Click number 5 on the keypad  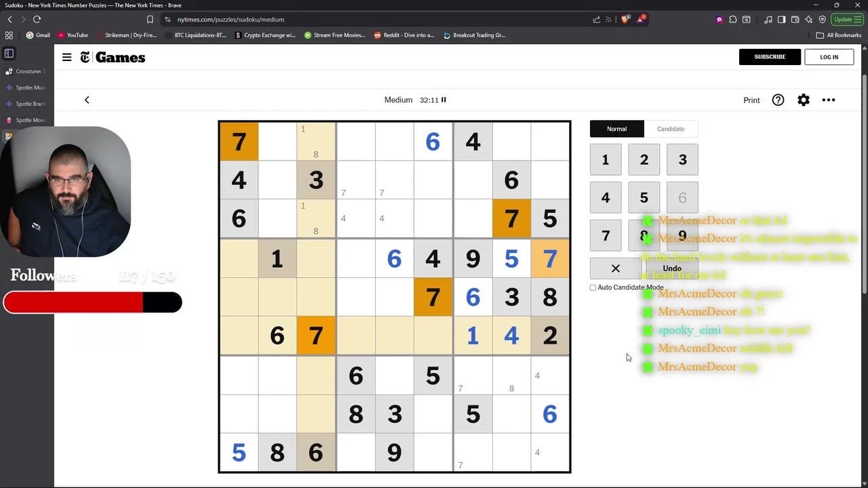[644, 198]
